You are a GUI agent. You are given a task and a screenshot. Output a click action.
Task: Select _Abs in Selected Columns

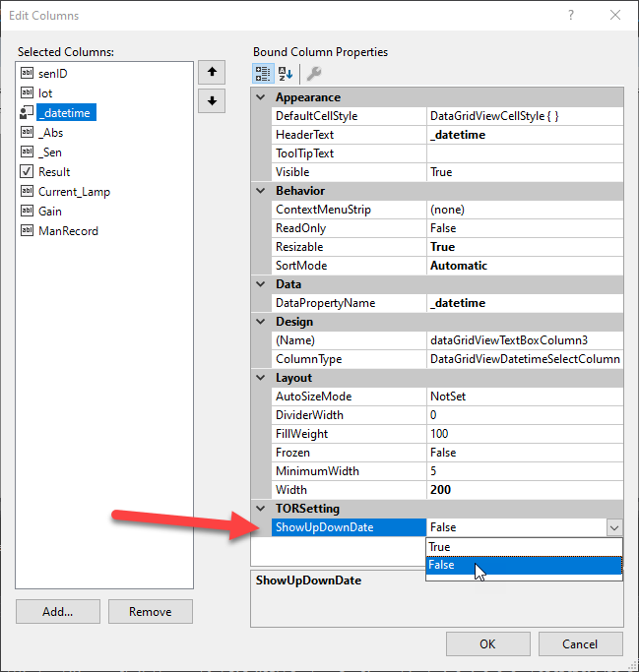tap(50, 133)
